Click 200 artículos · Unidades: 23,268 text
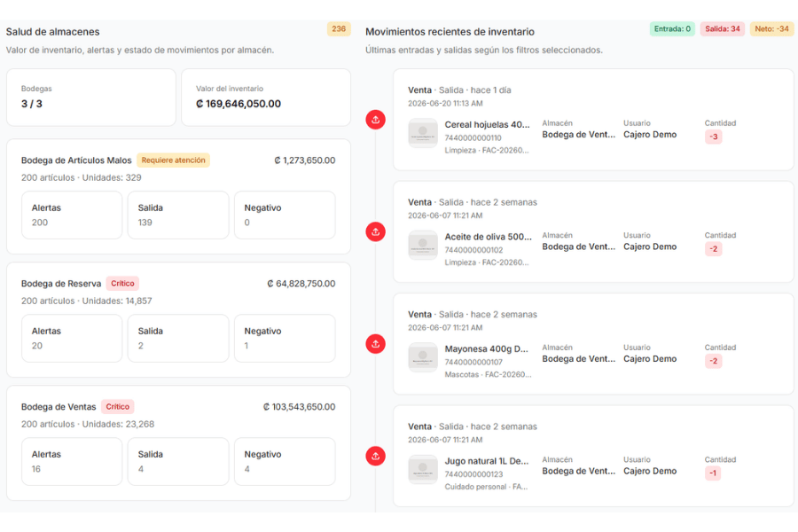This screenshot has height=532, width=798. 88,424
